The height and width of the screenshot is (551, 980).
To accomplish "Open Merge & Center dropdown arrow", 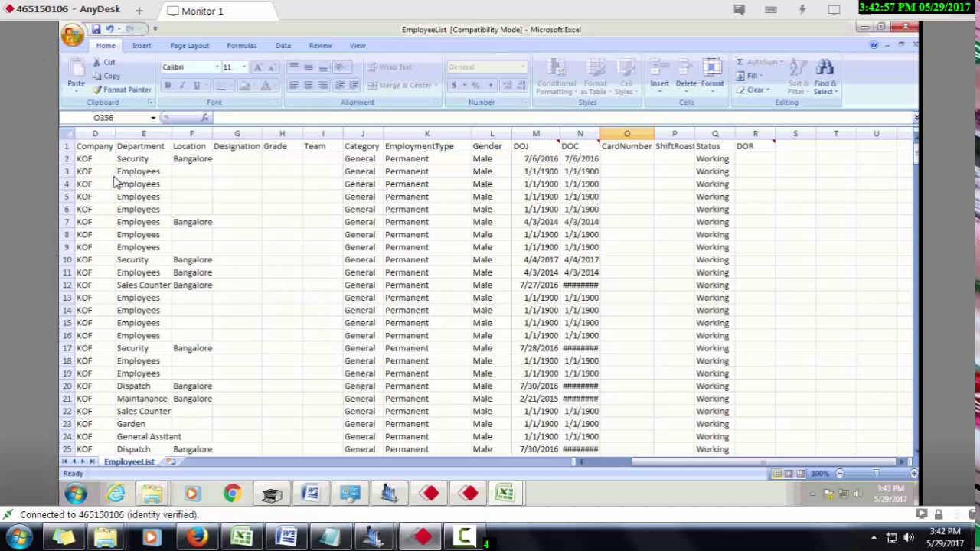I will click(x=436, y=86).
